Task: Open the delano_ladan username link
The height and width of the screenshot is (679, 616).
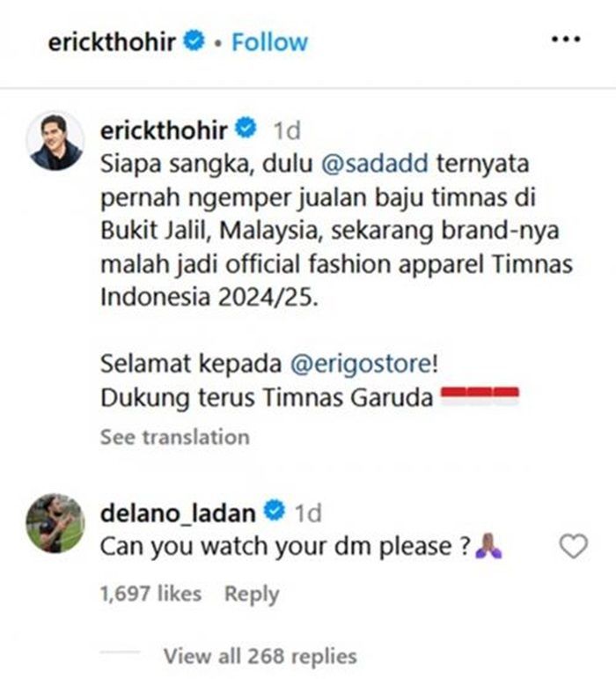Action: click(x=178, y=513)
